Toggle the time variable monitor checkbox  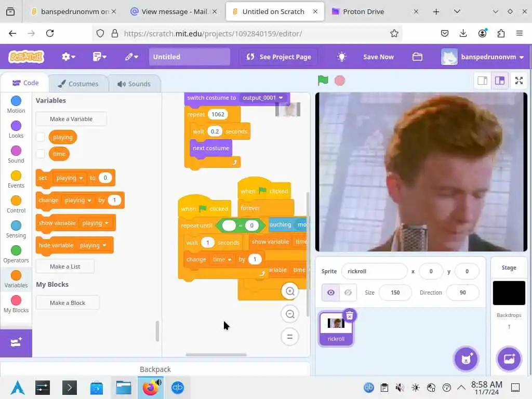(41, 154)
